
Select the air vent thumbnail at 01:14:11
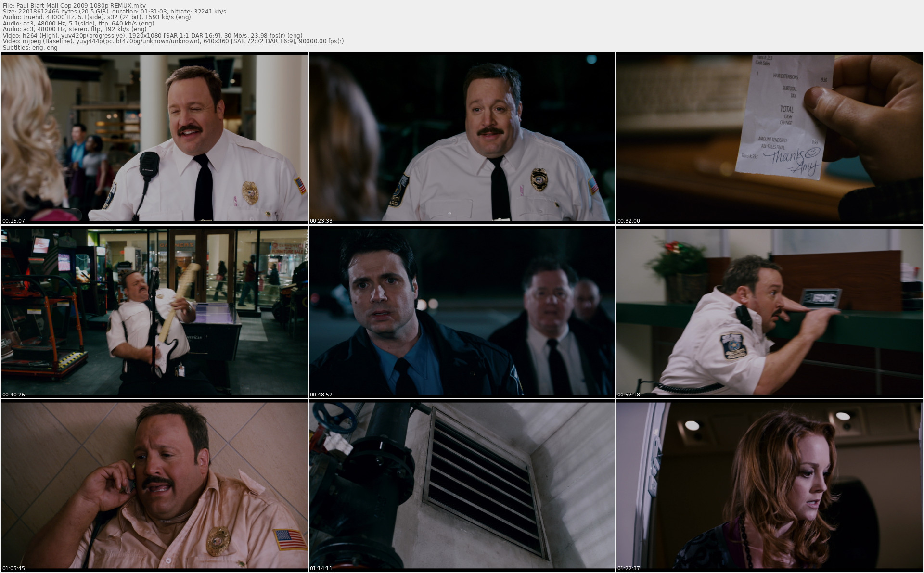[x=462, y=485]
